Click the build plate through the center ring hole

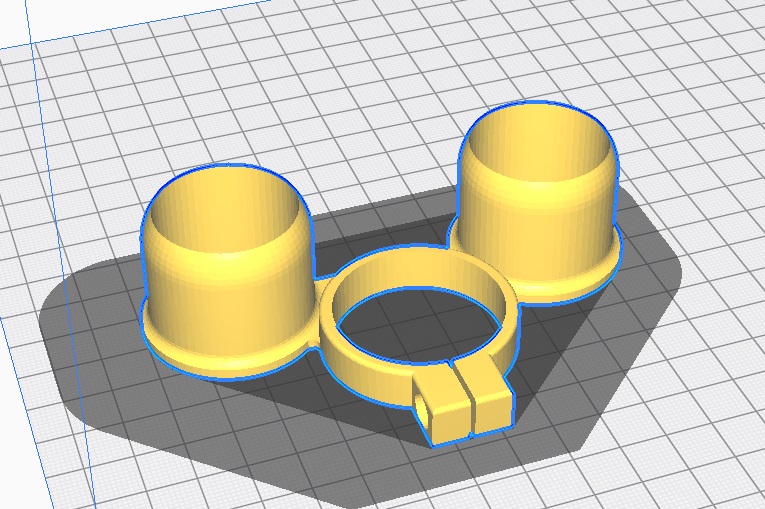pyautogui.click(x=420, y=318)
